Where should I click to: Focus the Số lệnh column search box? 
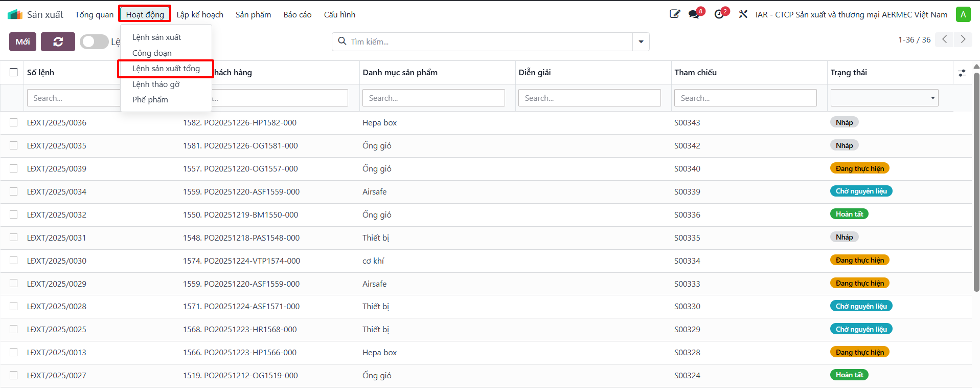[x=74, y=98]
